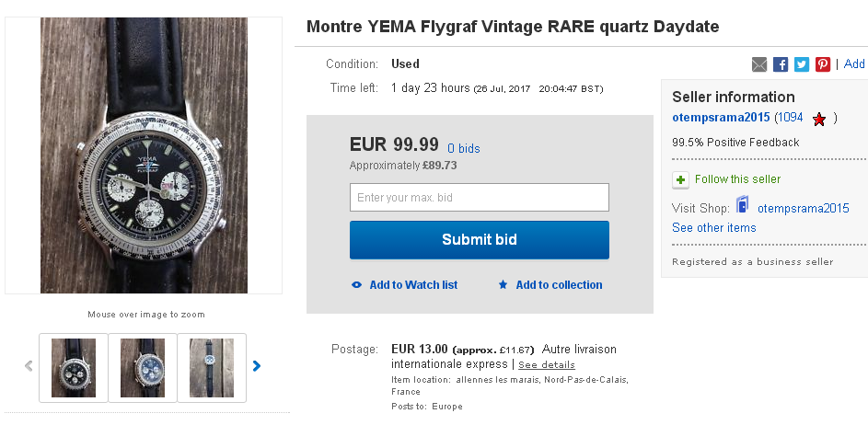The image size is (868, 425).
Task: Click the blue shop door icon
Action: tap(742, 206)
